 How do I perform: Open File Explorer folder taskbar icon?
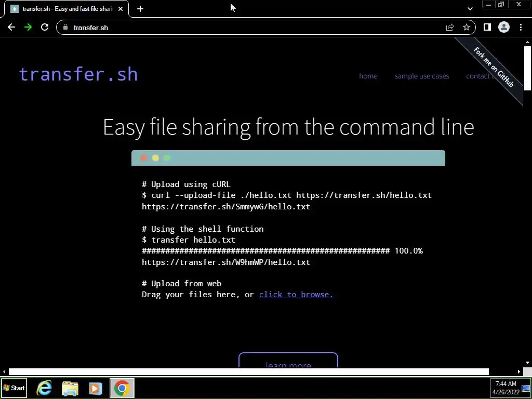(x=70, y=388)
